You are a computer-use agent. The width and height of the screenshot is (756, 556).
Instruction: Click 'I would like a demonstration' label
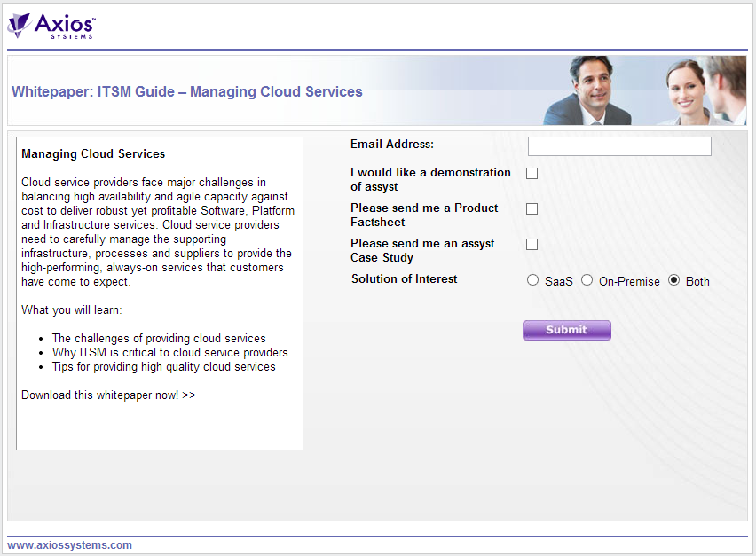(x=430, y=179)
